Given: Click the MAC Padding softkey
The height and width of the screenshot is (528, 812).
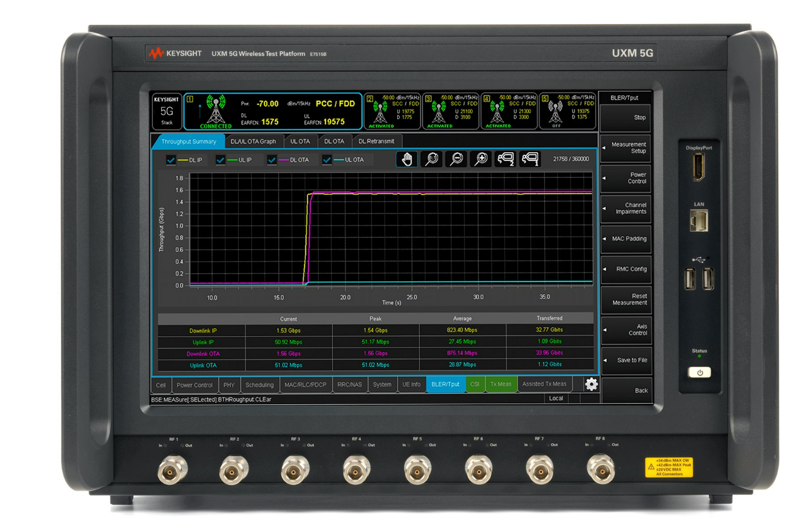Looking at the screenshot, I should (x=626, y=238).
